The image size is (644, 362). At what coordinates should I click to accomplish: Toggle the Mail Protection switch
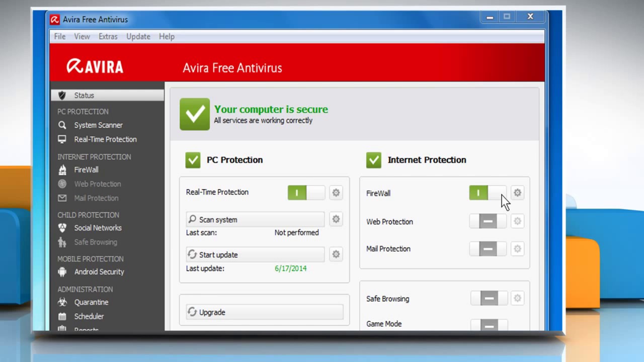point(488,248)
